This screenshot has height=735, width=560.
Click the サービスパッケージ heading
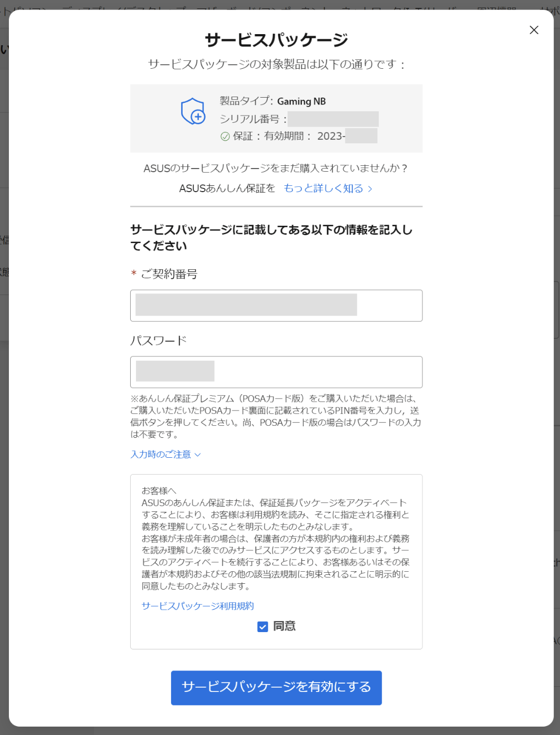pyautogui.click(x=276, y=40)
